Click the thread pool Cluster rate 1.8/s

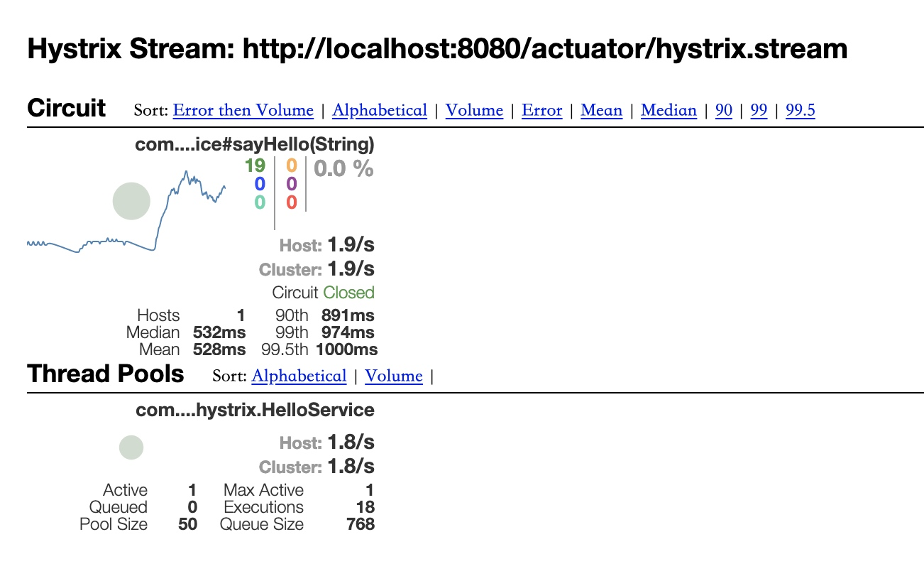pos(351,467)
